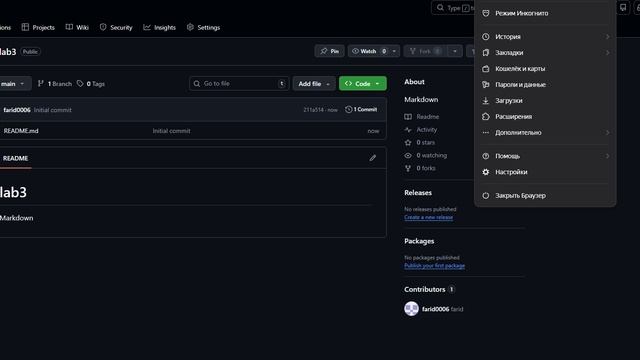Click the Initial commit message in file row

(x=171, y=131)
